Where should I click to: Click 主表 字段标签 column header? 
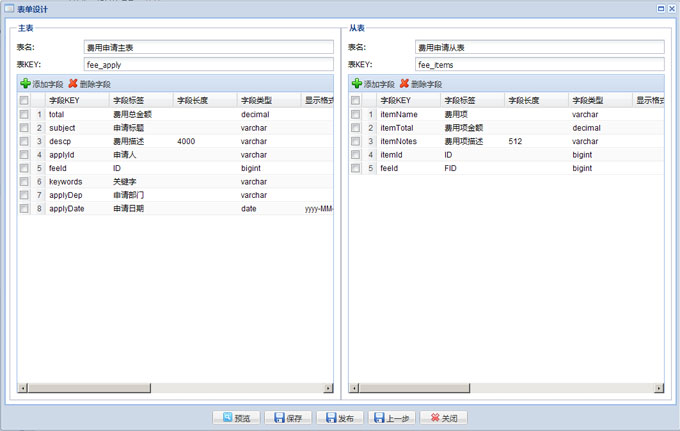click(x=141, y=100)
